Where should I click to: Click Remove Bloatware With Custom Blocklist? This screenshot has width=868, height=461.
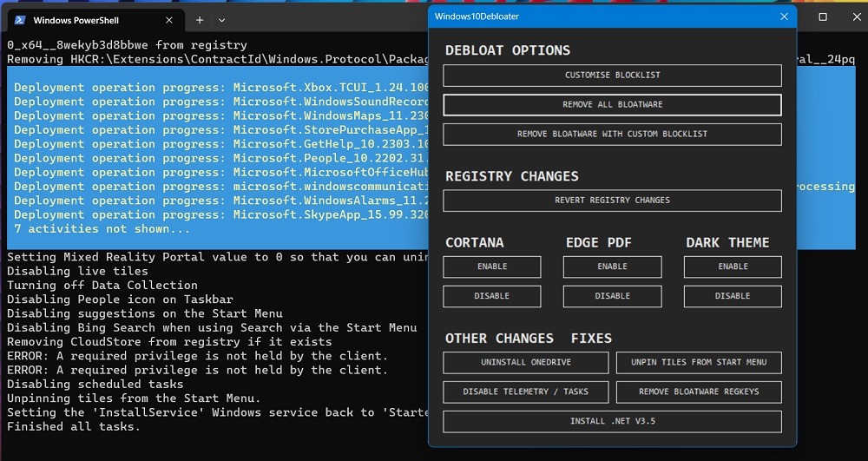coord(612,134)
